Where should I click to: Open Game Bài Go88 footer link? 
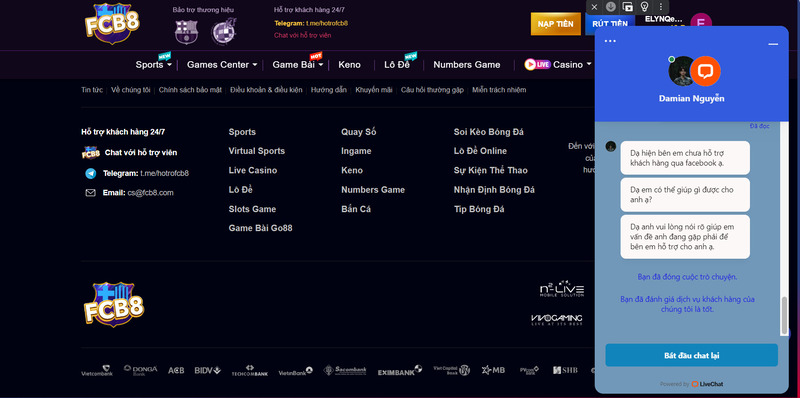260,228
